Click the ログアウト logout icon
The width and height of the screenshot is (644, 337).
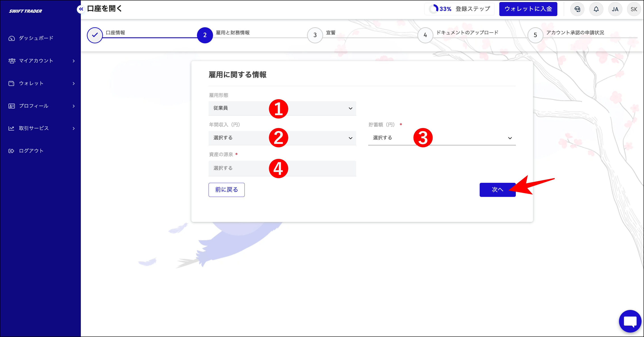(12, 151)
